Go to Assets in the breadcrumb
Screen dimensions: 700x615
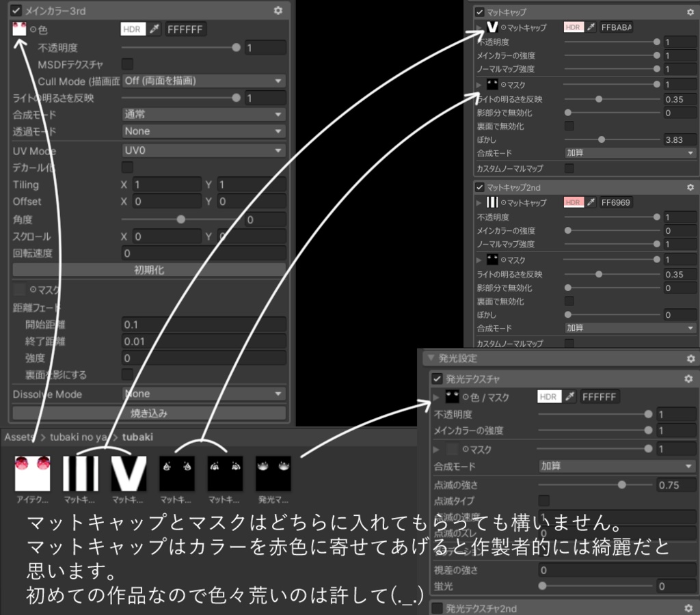click(x=20, y=437)
